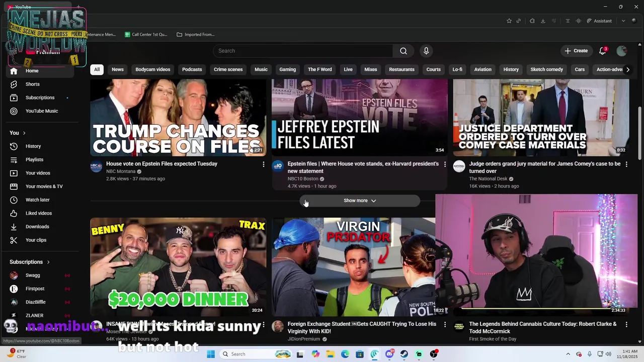Play Trump Changes Course on Files thumbnail

coord(178,118)
